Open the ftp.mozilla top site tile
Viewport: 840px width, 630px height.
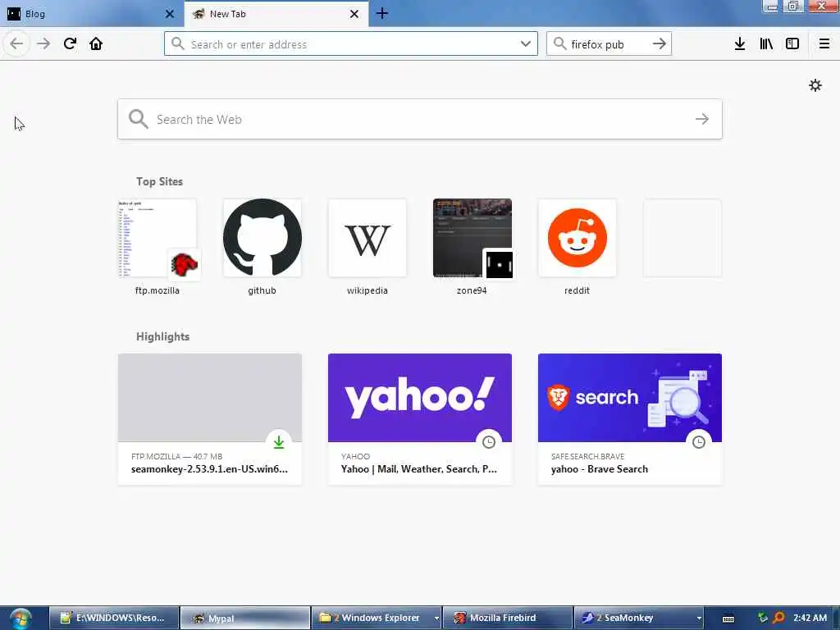pyautogui.click(x=157, y=247)
